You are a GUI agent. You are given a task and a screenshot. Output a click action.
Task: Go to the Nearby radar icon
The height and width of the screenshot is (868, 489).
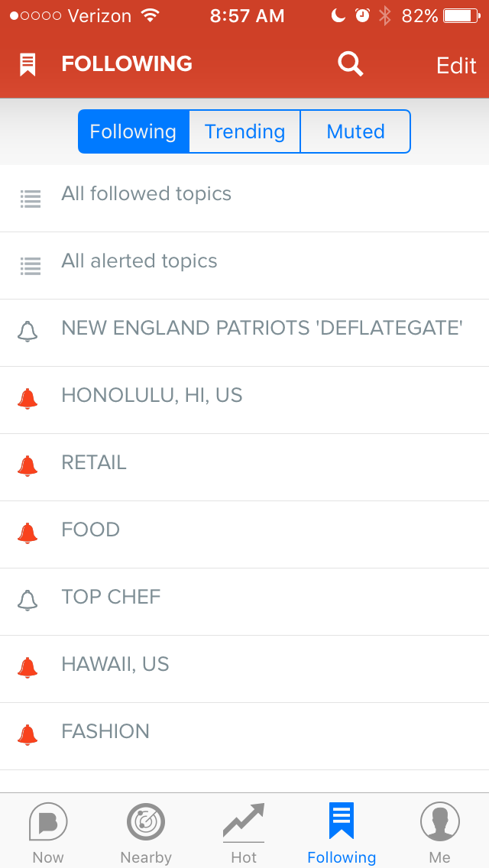point(146,821)
